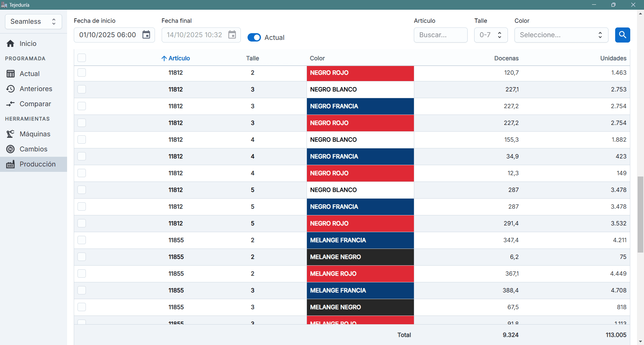The image size is (644, 345).
Task: Open the Fecha de inicio calendar icon
Action: [146, 35]
